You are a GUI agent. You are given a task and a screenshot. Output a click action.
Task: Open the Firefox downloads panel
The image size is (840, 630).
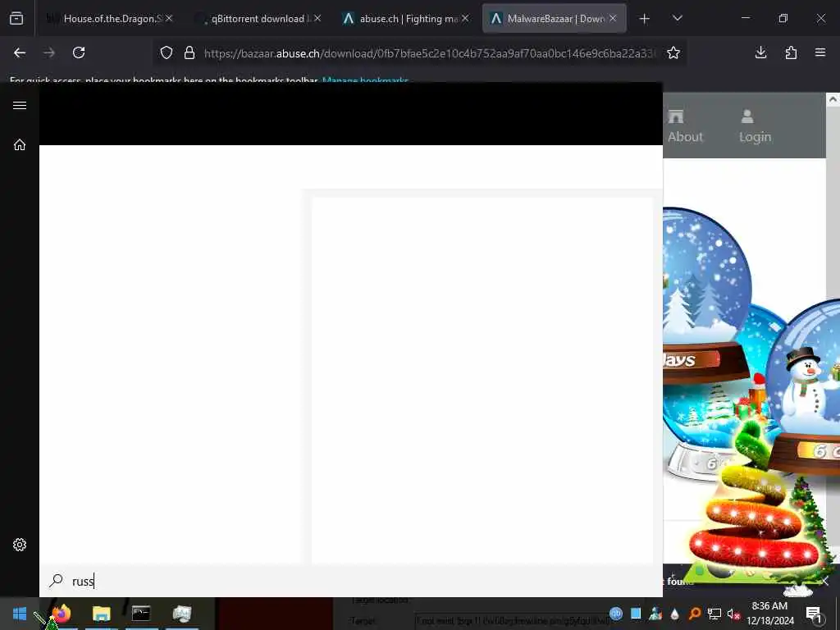(760, 52)
